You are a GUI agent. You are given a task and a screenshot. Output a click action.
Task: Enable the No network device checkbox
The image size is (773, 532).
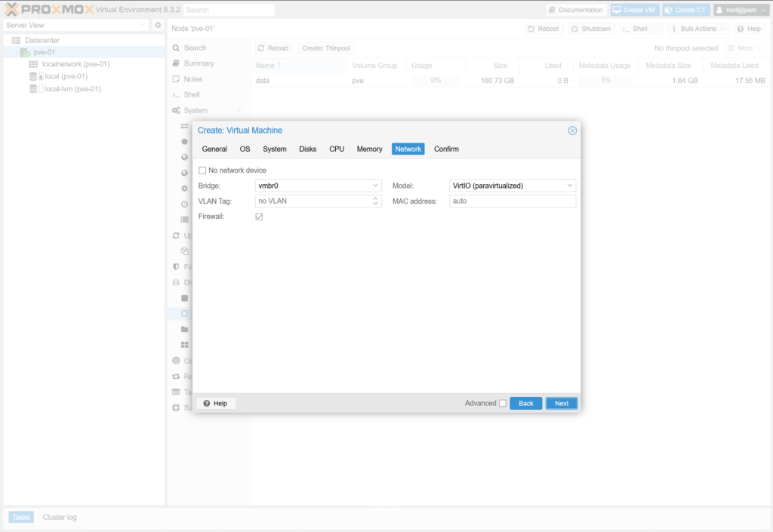202,171
